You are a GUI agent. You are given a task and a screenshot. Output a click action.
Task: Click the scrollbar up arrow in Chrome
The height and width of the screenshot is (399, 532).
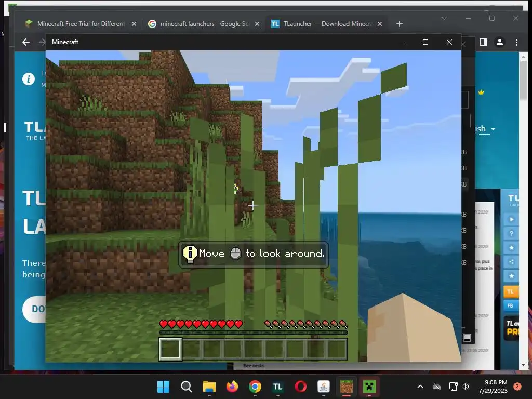(523, 57)
